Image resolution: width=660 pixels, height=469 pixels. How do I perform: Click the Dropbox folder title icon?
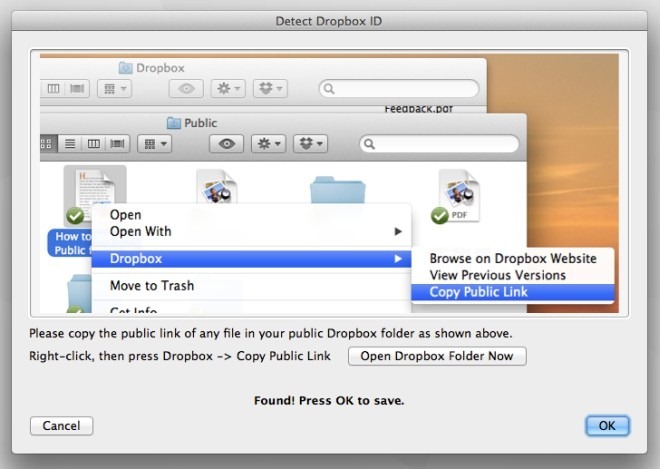pyautogui.click(x=125, y=68)
